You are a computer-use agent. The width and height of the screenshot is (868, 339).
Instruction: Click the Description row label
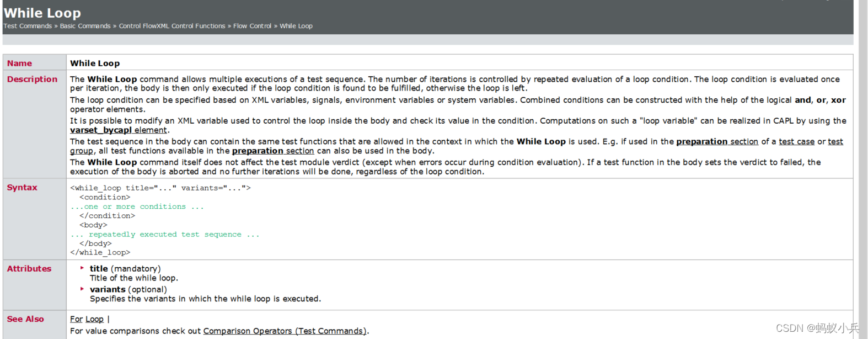pyautogui.click(x=32, y=80)
